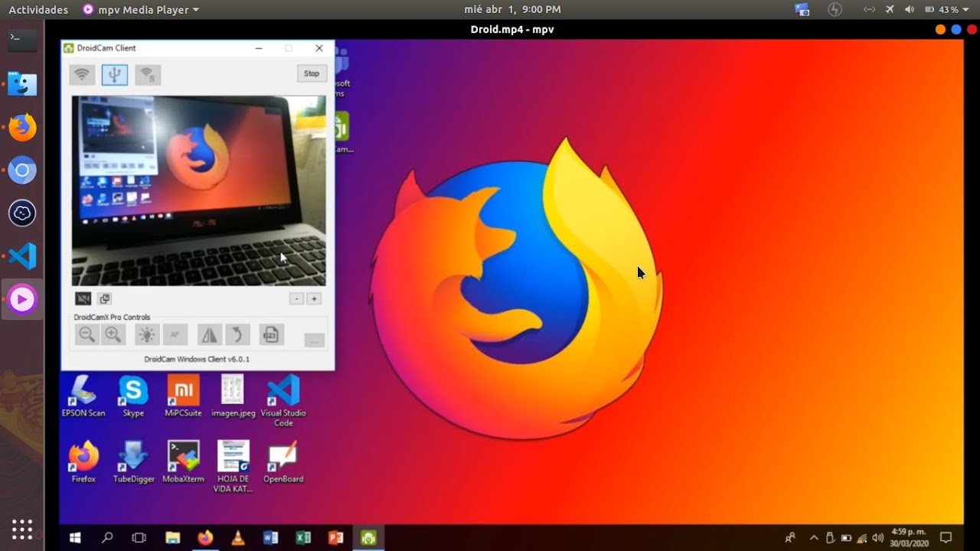
Task: Open the Finder-style file manager in dock
Action: click(x=22, y=84)
